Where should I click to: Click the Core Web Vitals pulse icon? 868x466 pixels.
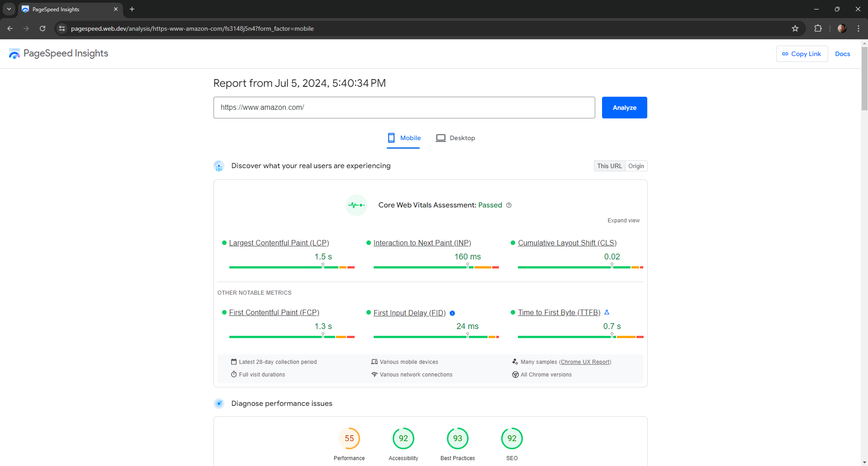[x=356, y=205]
